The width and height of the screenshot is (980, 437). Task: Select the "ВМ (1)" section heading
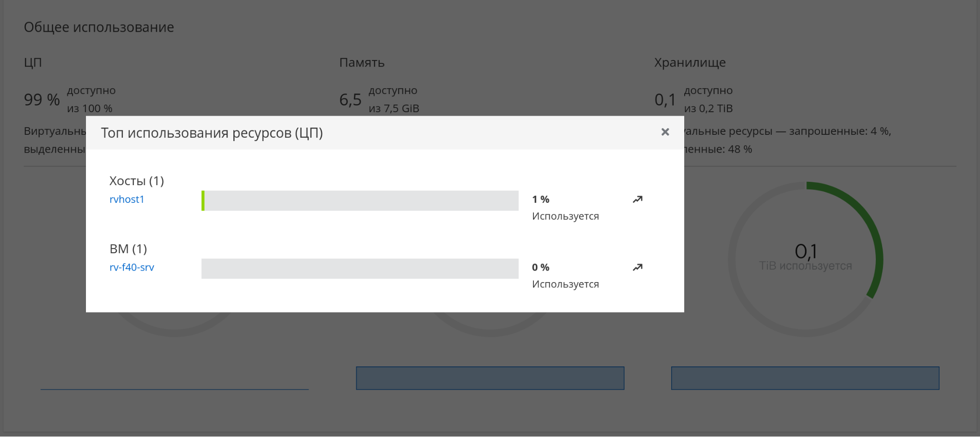128,249
